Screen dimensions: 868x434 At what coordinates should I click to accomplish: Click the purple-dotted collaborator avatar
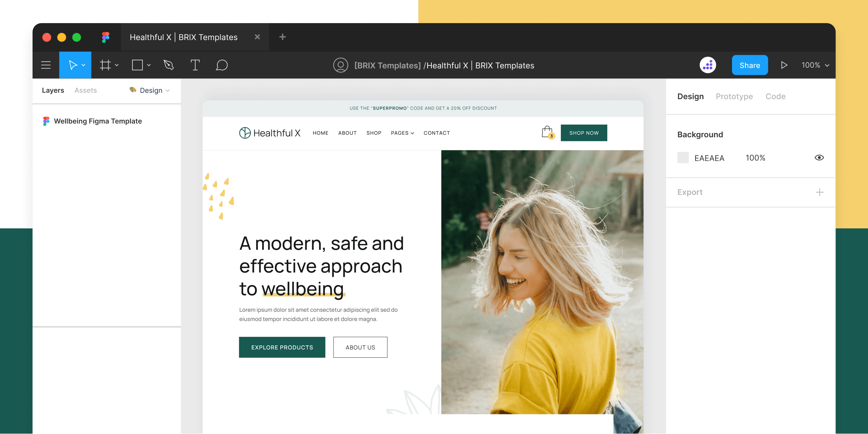pyautogui.click(x=708, y=65)
